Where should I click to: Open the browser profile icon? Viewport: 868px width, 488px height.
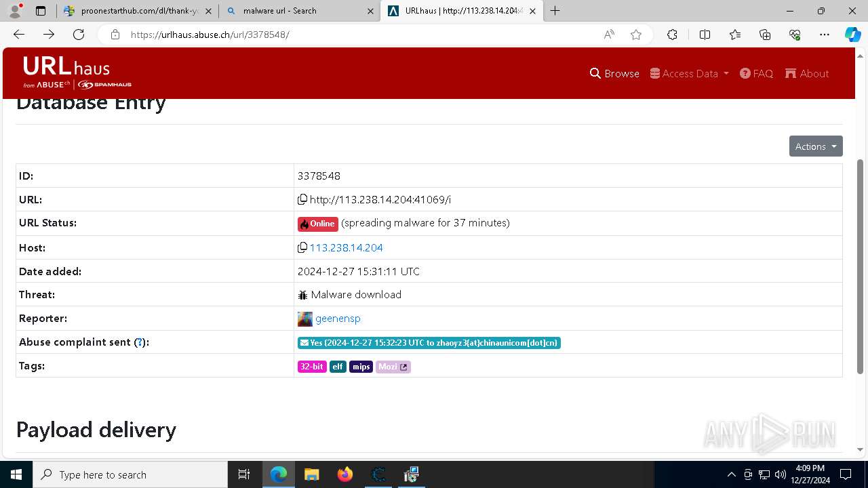pos(16,11)
